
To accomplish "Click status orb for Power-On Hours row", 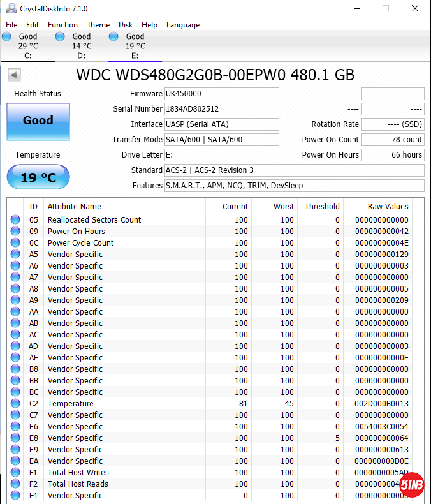I will point(15,232).
